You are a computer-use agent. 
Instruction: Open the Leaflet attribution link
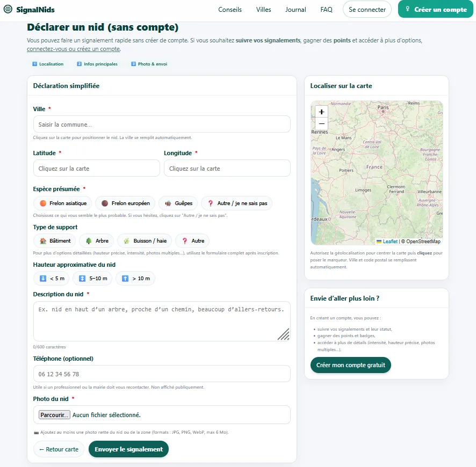pyautogui.click(x=390, y=242)
